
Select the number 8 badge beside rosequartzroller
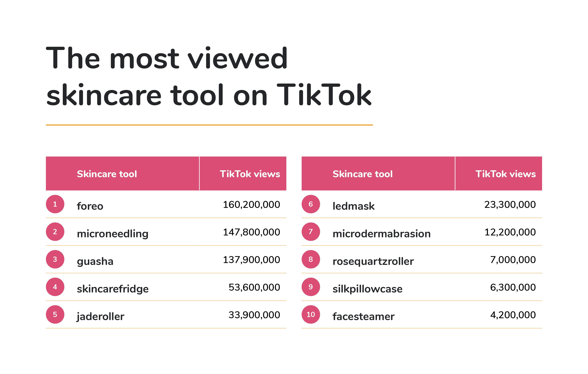311,259
